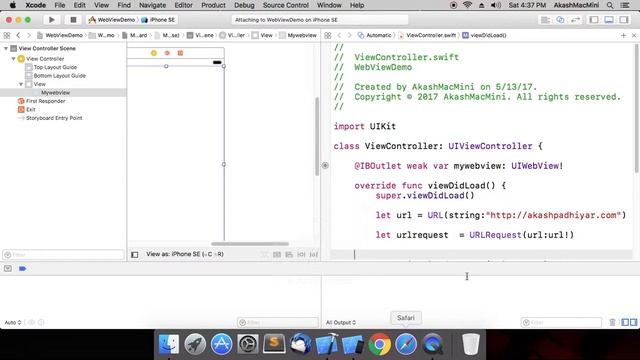
Task: Open viewDidLoad() symbol jump menu
Action: (x=484, y=36)
